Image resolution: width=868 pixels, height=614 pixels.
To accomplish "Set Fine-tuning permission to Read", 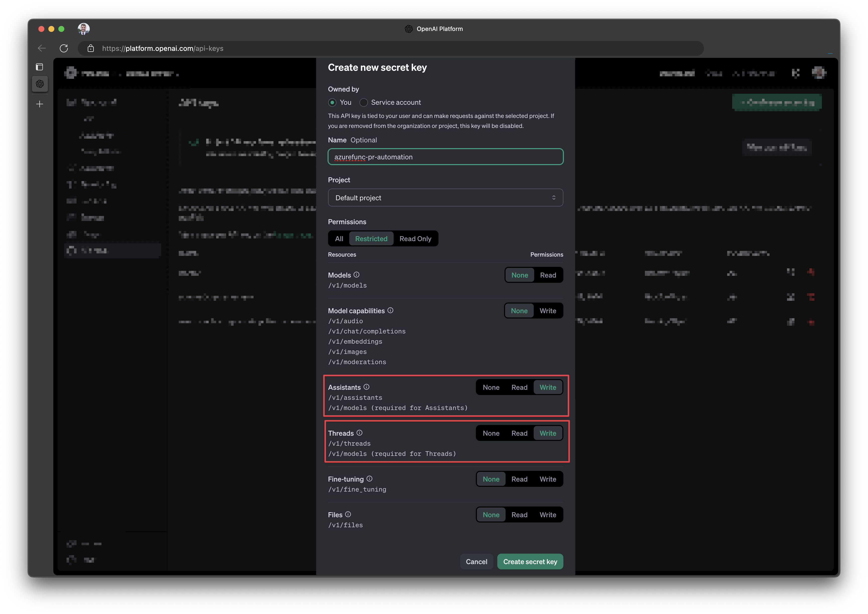I will (519, 479).
